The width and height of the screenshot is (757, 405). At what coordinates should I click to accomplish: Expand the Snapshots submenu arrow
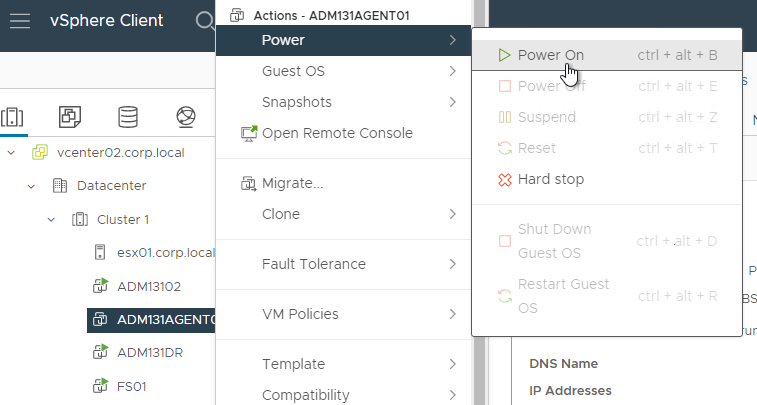pyautogui.click(x=452, y=102)
